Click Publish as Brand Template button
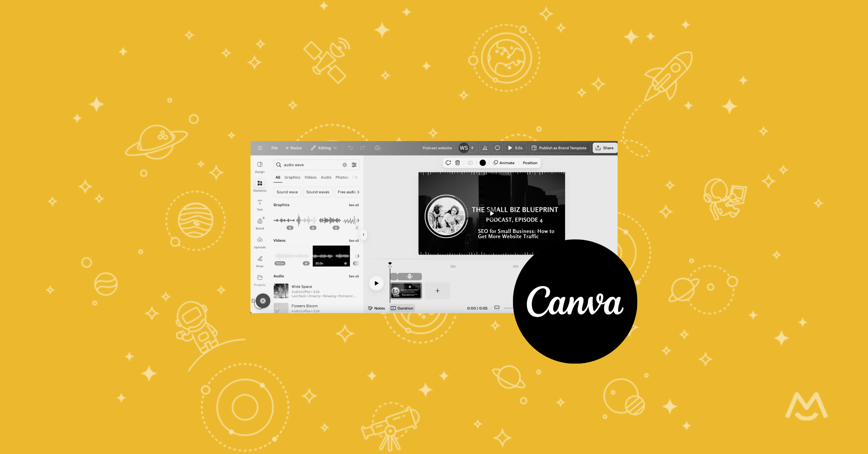Viewport: 868px width, 454px height. (560, 148)
